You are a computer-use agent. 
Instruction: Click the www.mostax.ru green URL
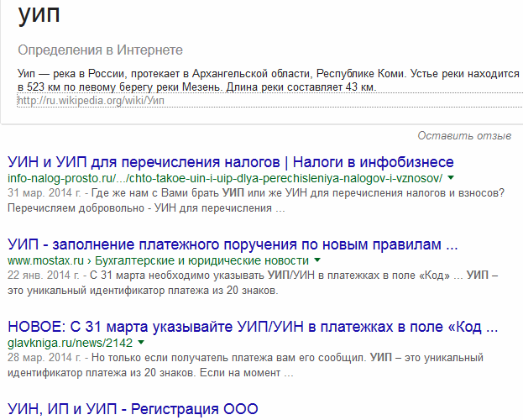point(45,260)
